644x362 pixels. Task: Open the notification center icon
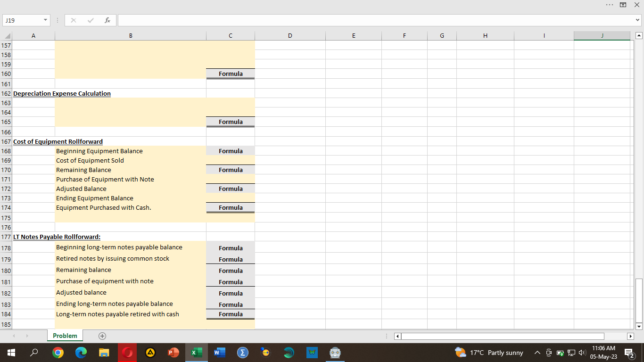click(629, 353)
